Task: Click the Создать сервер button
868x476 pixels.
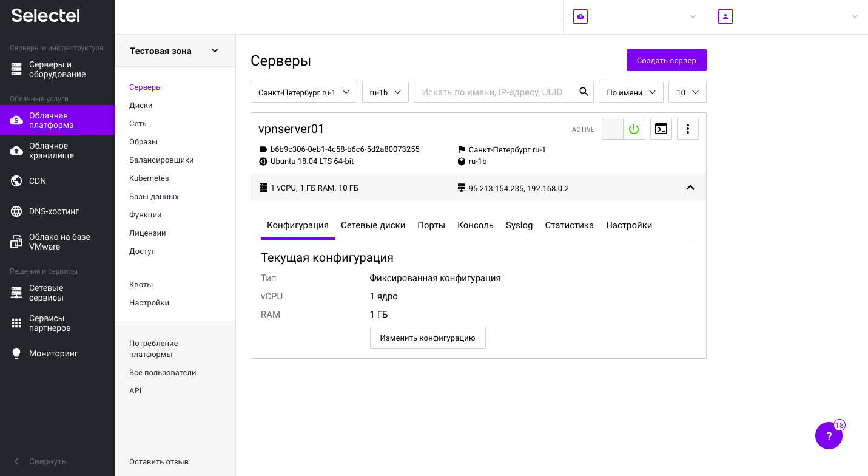Action: click(x=666, y=59)
